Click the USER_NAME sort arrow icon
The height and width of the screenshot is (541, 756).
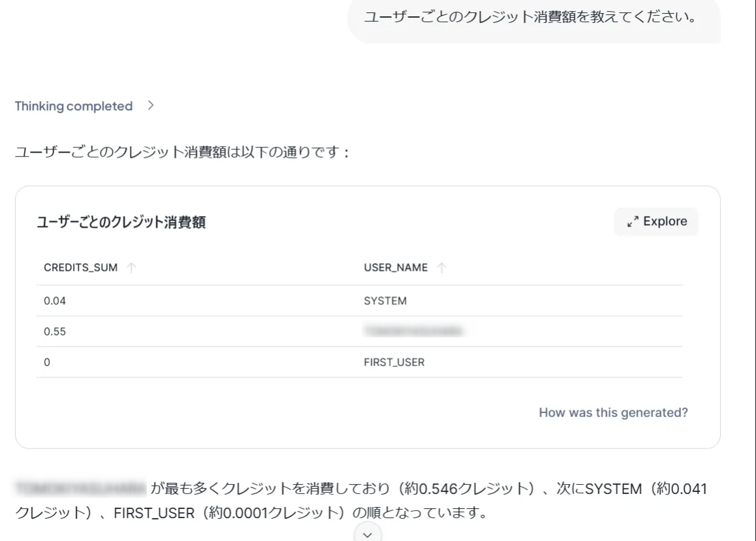pyautogui.click(x=441, y=268)
